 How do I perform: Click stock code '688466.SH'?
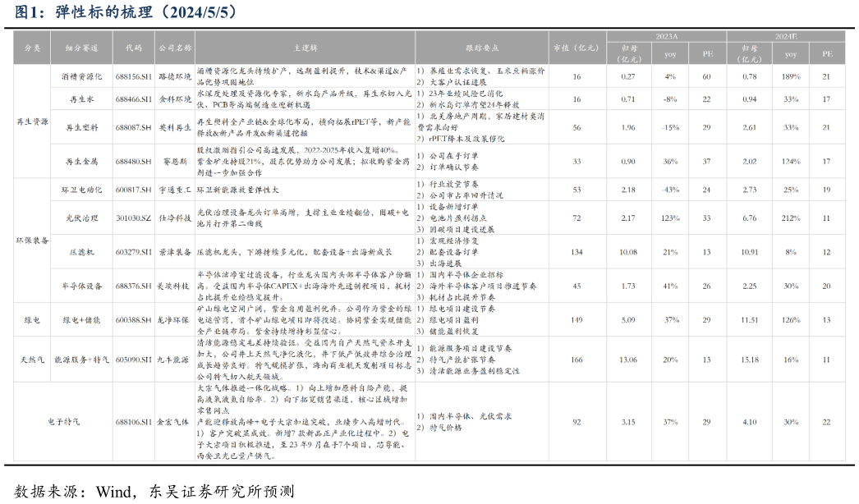pos(133,99)
